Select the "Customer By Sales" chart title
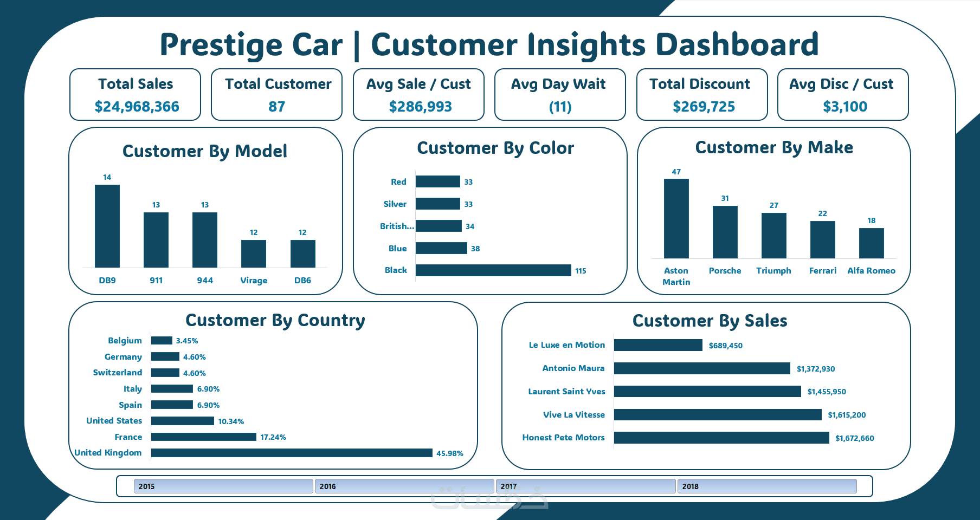 click(x=710, y=321)
